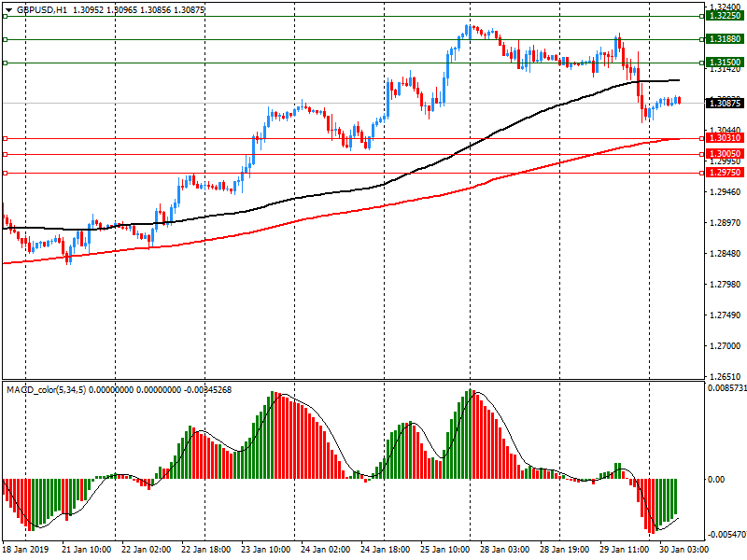Click the GBPUSD,H1 chart title text

(42, 9)
